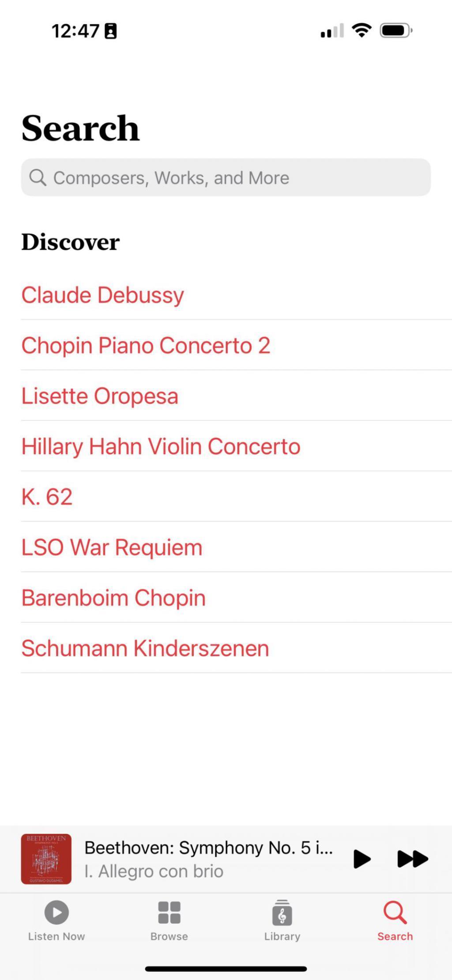Open the Schumann Kinderszenen suggestion
452x980 pixels.
tap(145, 648)
